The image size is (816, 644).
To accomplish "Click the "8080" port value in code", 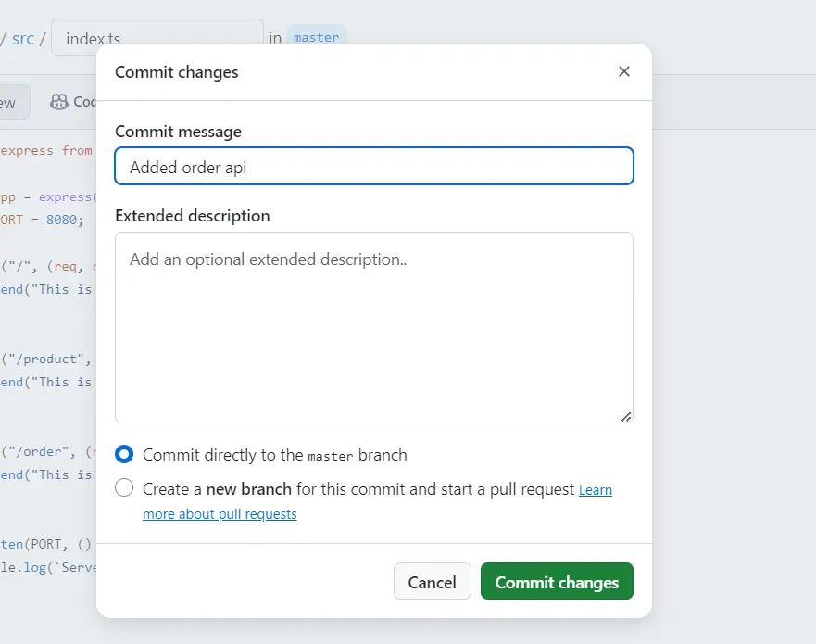I will tap(61, 220).
